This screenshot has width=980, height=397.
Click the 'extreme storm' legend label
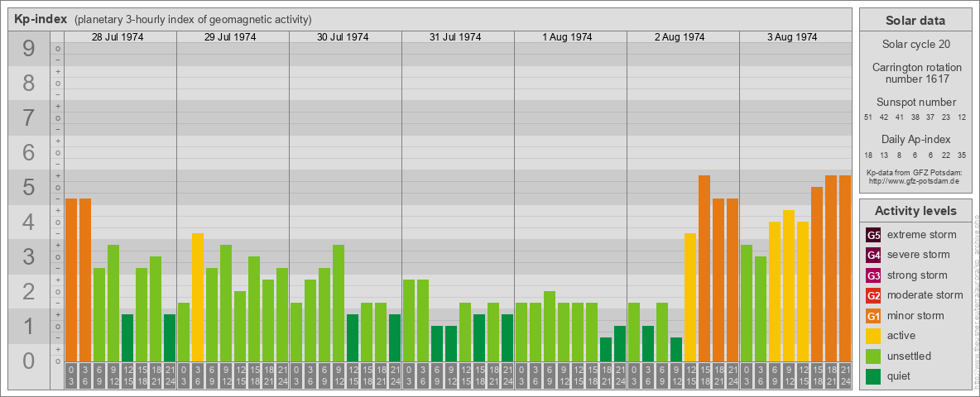click(922, 235)
